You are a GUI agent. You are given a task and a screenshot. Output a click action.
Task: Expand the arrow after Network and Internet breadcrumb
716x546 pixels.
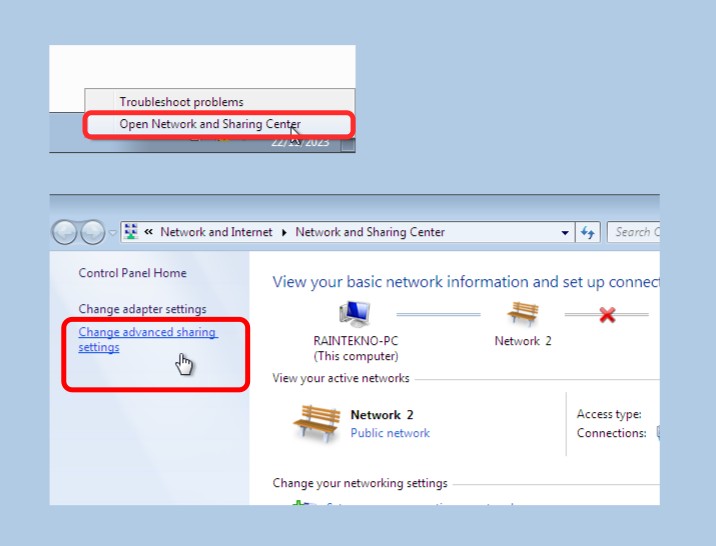[x=284, y=232]
